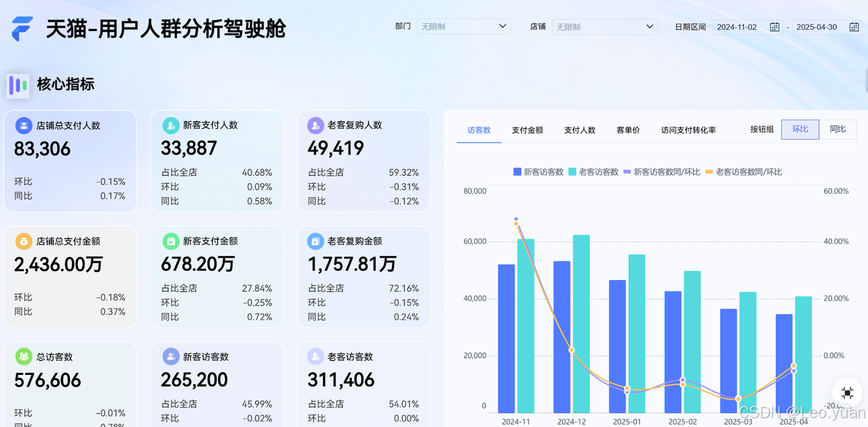Image resolution: width=868 pixels, height=427 pixels.
Task: Click the 59.32% share value
Action: click(403, 173)
